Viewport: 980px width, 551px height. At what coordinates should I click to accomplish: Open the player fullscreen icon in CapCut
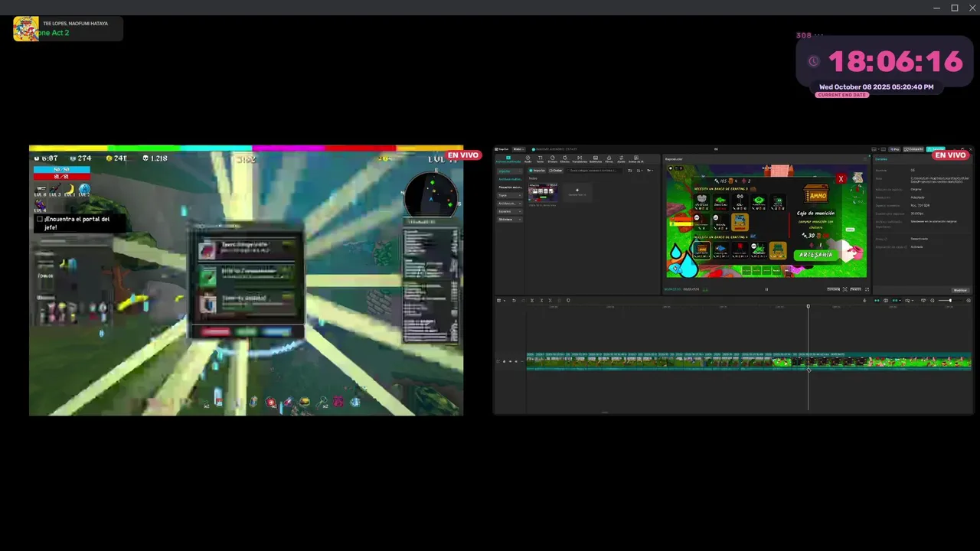click(867, 289)
